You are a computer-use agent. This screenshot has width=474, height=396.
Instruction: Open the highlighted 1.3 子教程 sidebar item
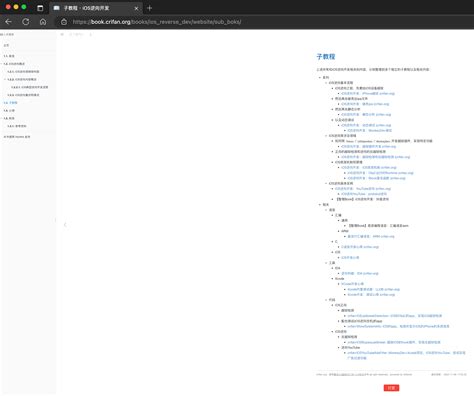(x=11, y=103)
